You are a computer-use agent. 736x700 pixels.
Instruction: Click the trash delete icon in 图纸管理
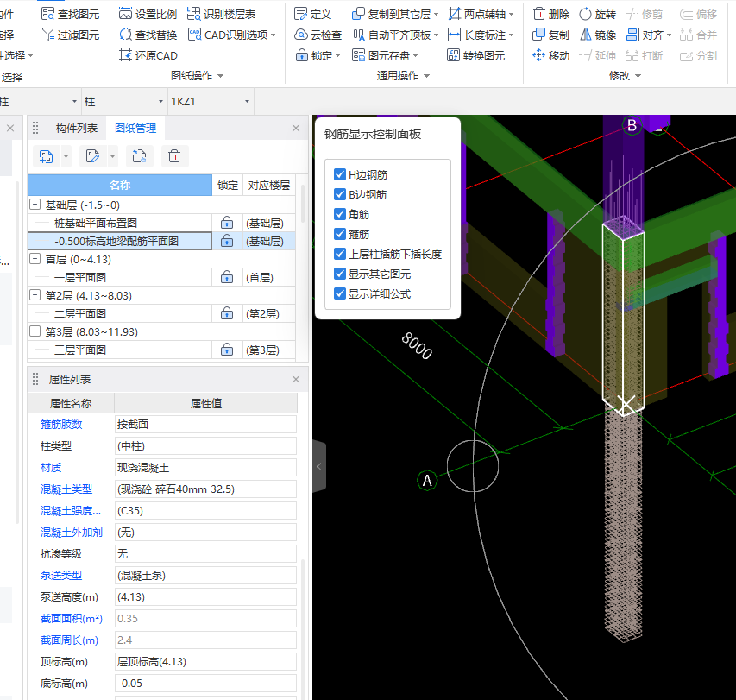coord(174,156)
